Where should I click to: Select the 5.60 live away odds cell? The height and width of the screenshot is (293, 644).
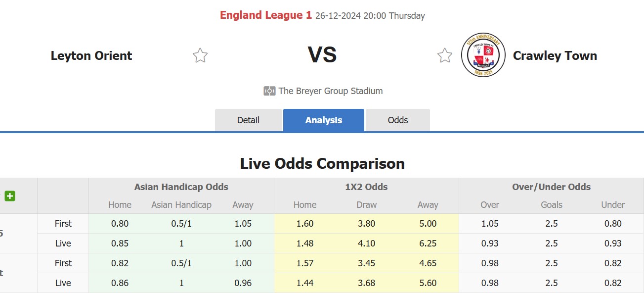click(428, 283)
